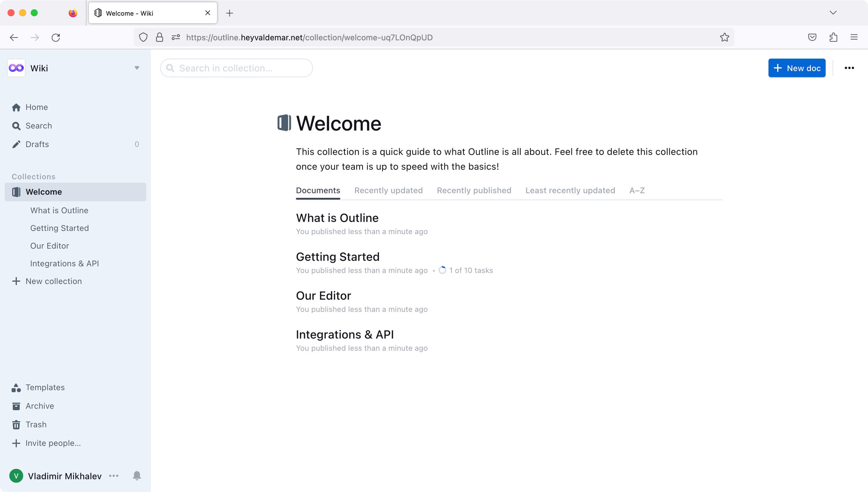Click the Firefox View icon
The height and width of the screenshot is (492, 868).
click(x=73, y=13)
